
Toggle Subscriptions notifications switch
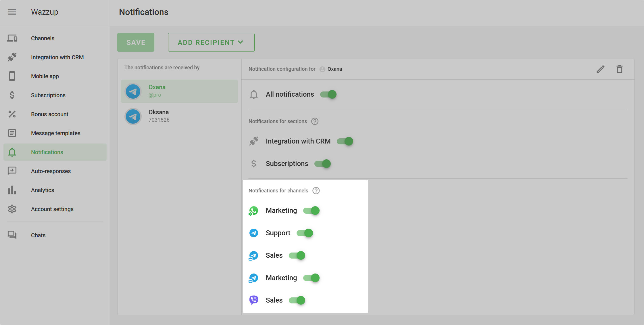pos(322,164)
